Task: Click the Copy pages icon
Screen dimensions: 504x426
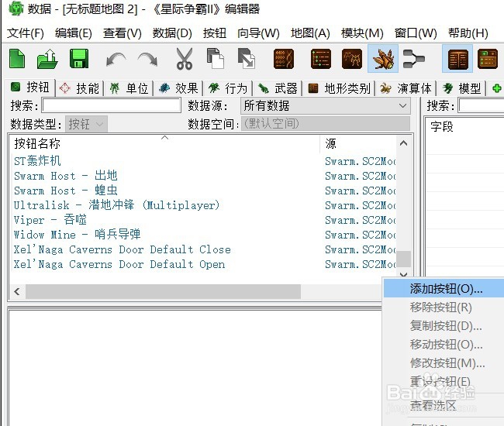Action: pyautogui.click(x=215, y=58)
